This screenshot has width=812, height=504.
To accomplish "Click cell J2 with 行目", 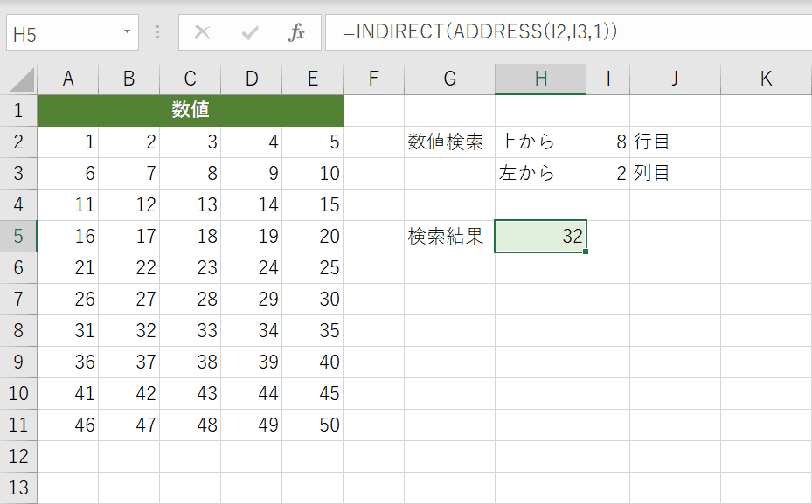I will (x=675, y=142).
